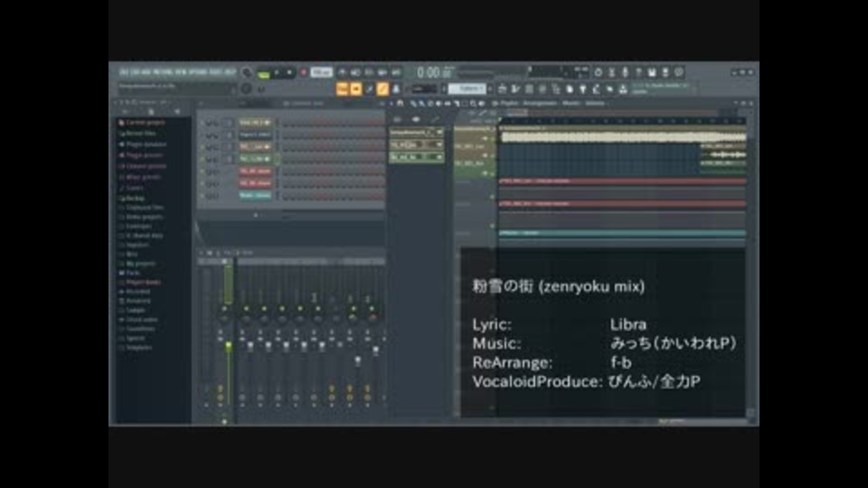Toggle mute LED of the teal channel

pyautogui.click(x=202, y=195)
